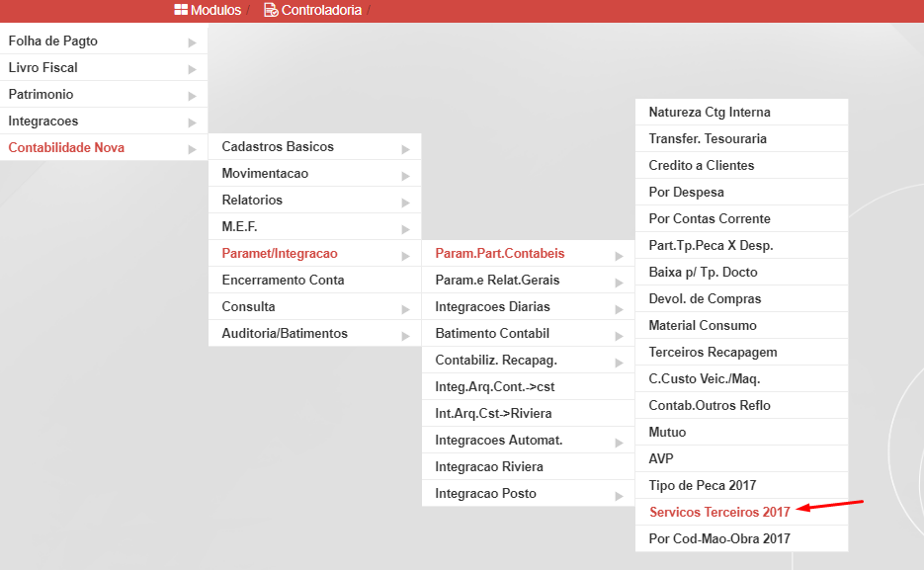
Task: Open the Relatorios submenu
Action: click(314, 200)
